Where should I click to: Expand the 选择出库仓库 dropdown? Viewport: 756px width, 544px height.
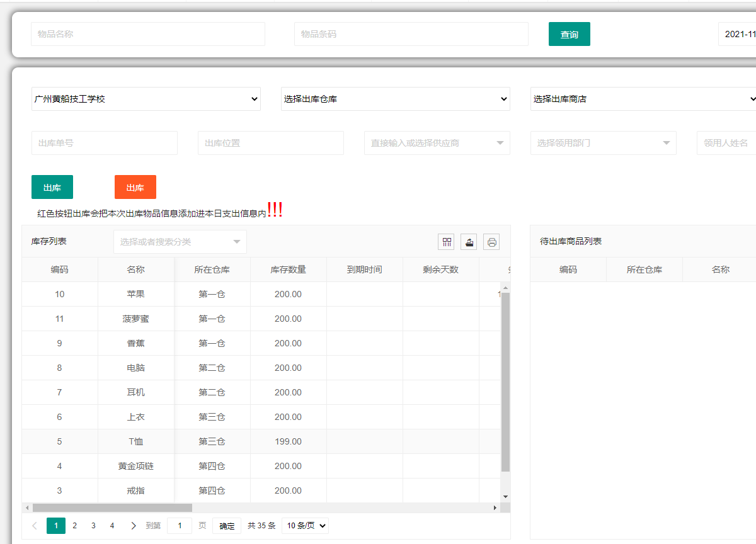tap(395, 99)
